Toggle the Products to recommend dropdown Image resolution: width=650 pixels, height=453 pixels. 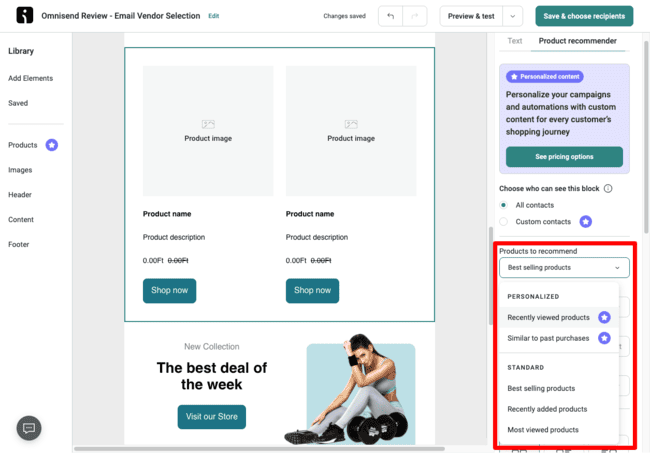click(x=564, y=268)
